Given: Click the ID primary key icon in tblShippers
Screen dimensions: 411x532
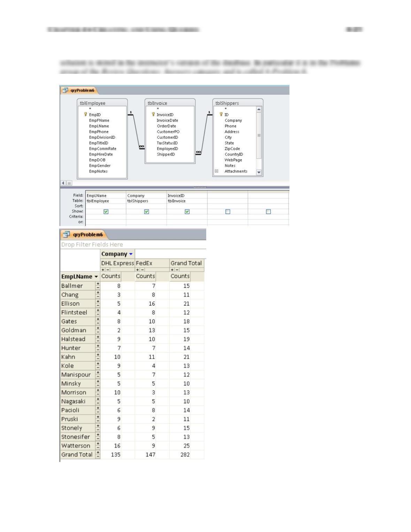Looking at the screenshot, I should 221,114.
